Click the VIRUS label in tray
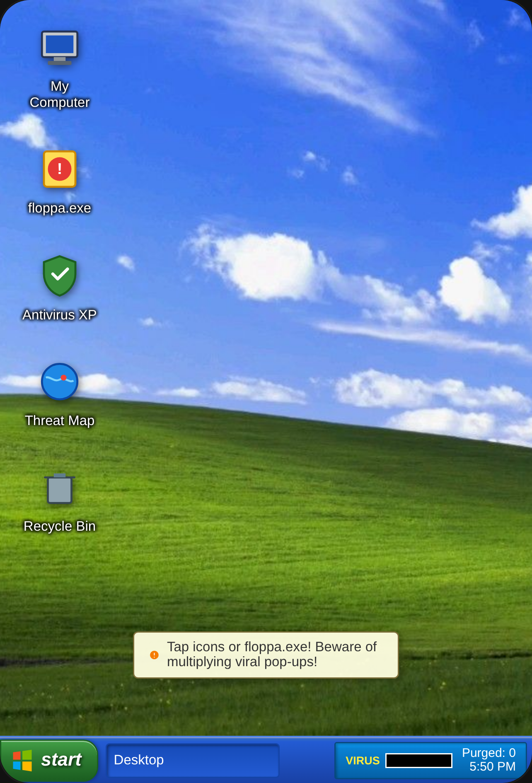 coord(363,761)
